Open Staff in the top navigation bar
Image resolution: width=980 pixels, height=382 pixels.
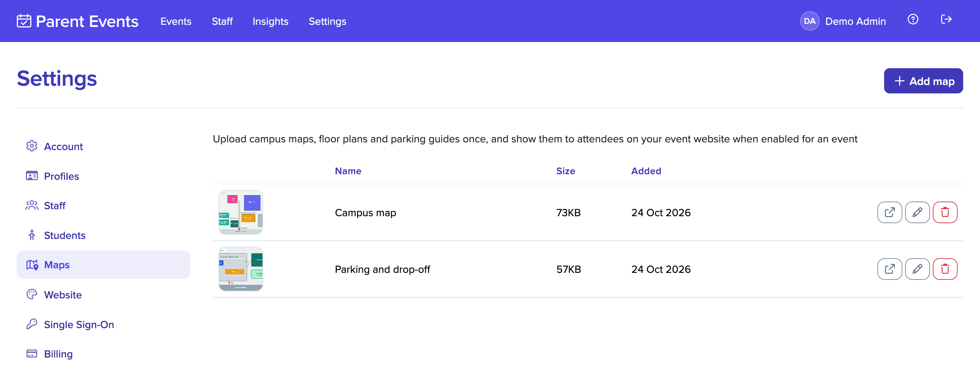click(x=222, y=21)
